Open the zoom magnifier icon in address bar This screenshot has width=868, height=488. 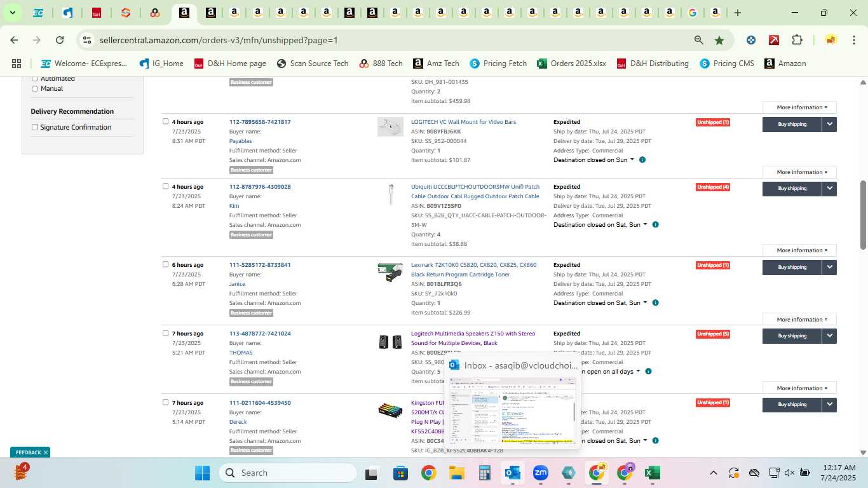click(x=699, y=40)
